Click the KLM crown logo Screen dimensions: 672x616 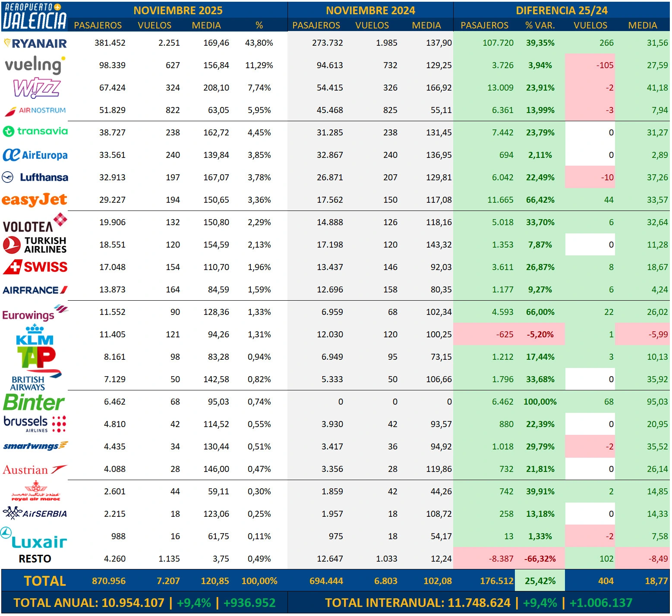[x=35, y=335]
